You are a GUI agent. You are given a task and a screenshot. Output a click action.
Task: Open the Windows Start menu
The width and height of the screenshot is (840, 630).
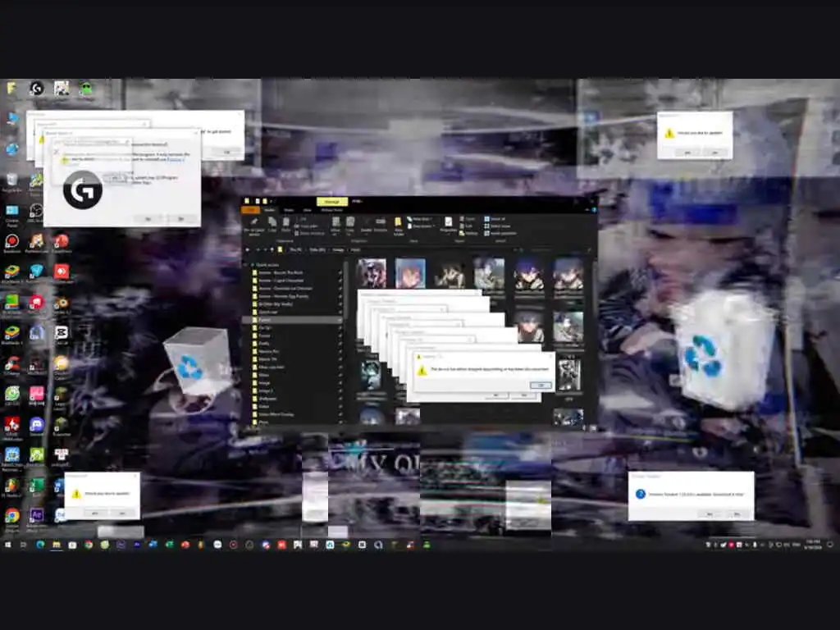[x=8, y=545]
